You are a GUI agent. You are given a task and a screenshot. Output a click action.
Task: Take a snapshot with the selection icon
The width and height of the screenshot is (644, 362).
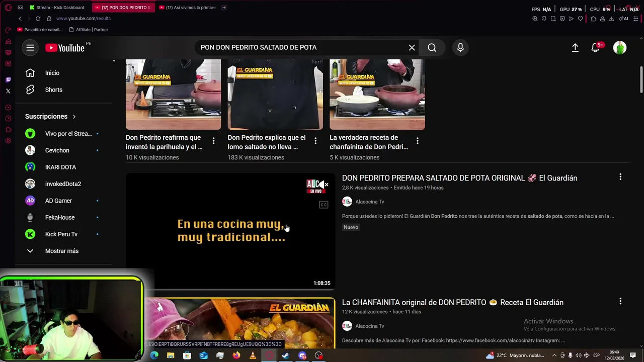553,19
